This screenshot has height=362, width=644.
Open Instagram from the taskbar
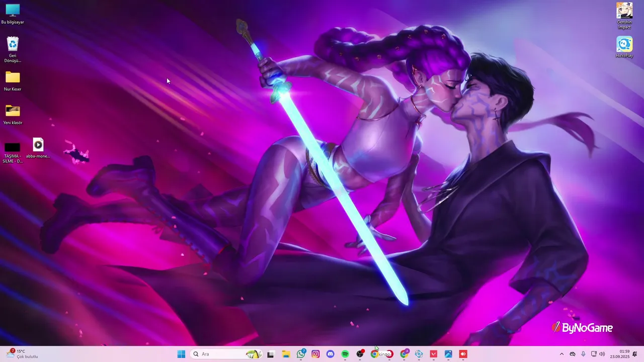(x=315, y=354)
